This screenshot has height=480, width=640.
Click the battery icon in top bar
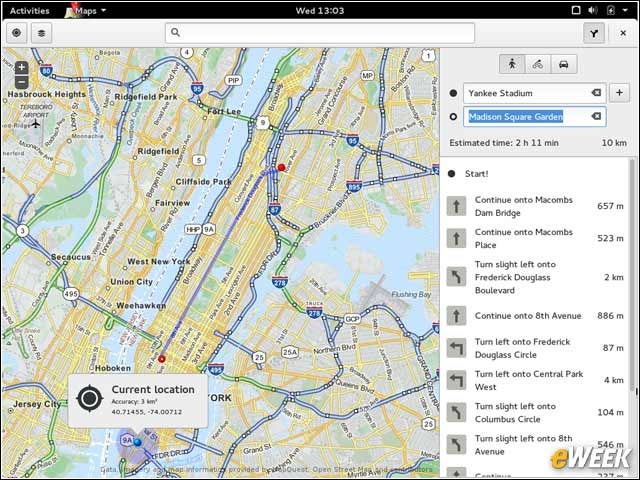pos(611,10)
